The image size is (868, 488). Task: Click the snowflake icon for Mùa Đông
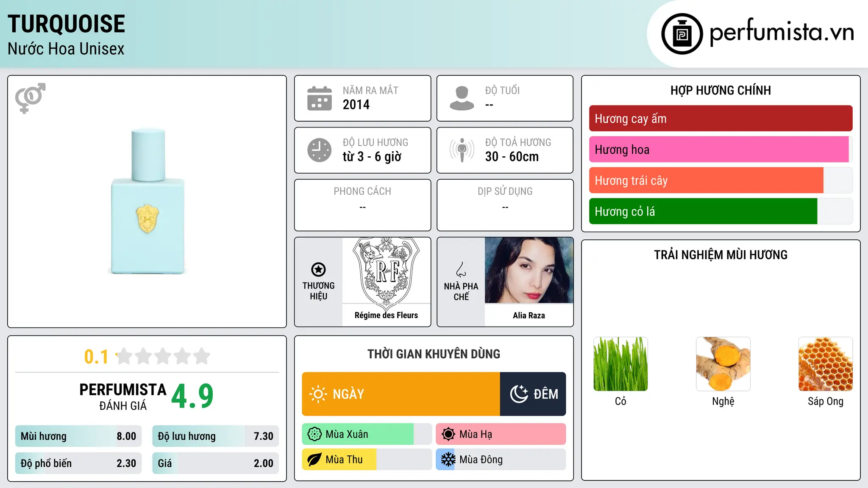[x=448, y=460]
